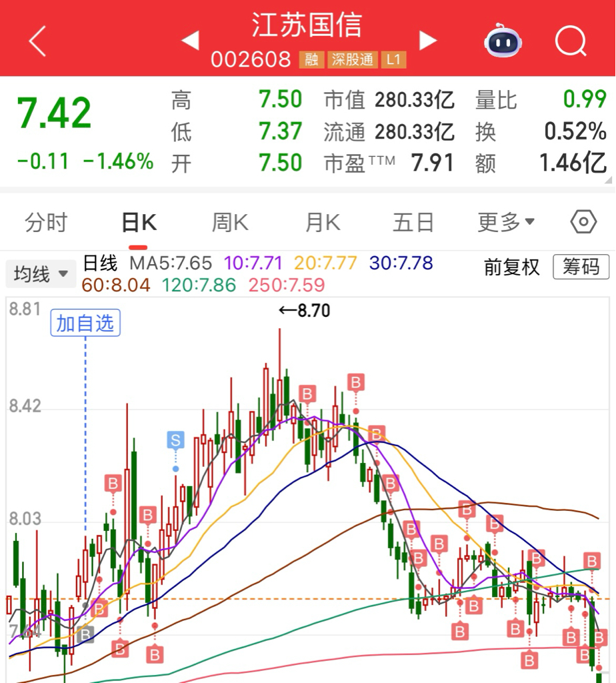
Task: Switch to the 周K tab
Action: [230, 223]
